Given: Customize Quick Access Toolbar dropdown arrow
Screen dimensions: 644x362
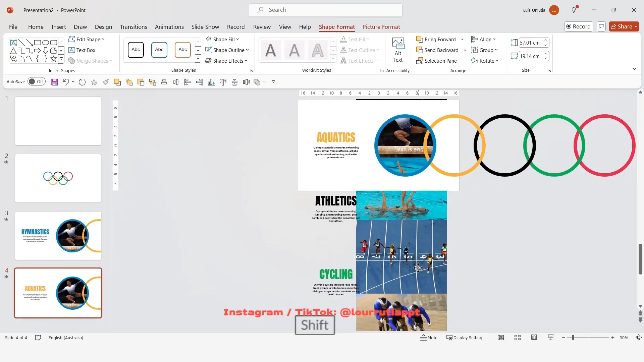Looking at the screenshot, I should click(x=273, y=82).
